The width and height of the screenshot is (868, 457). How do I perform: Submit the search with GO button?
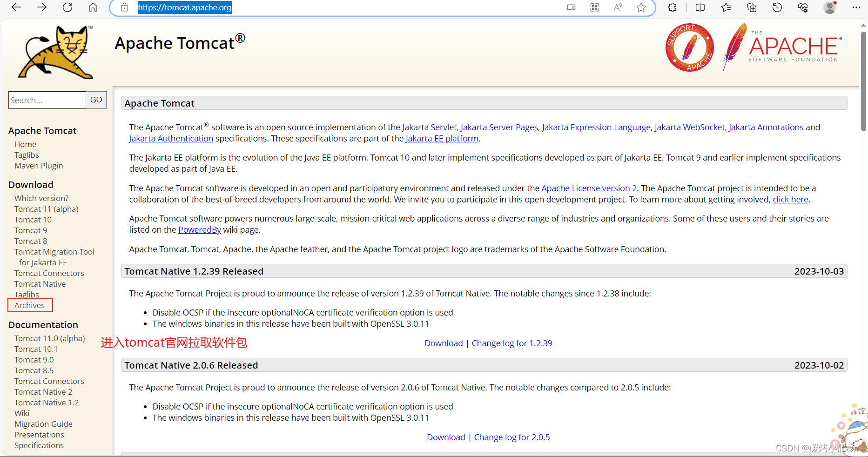[96, 100]
